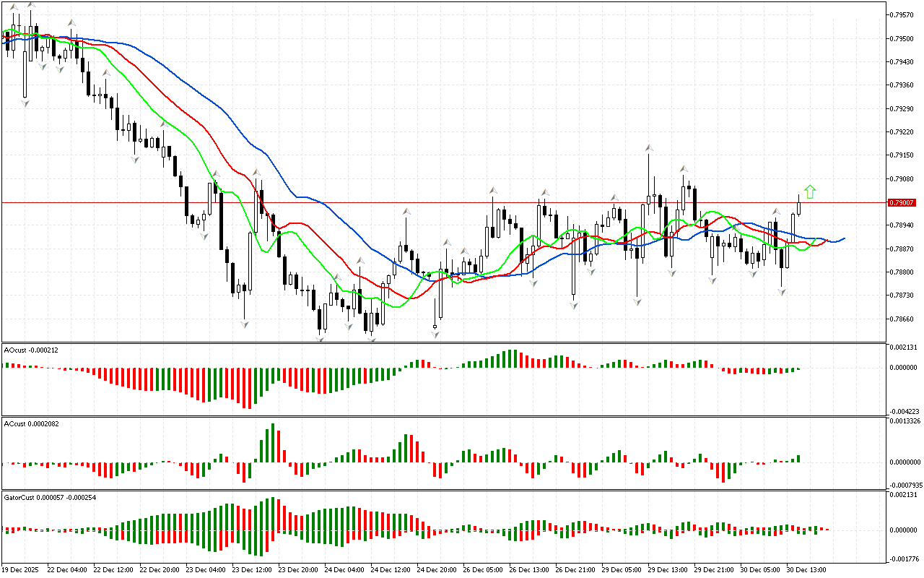Click the tallest green bar in ACcust histogram

click(272, 442)
